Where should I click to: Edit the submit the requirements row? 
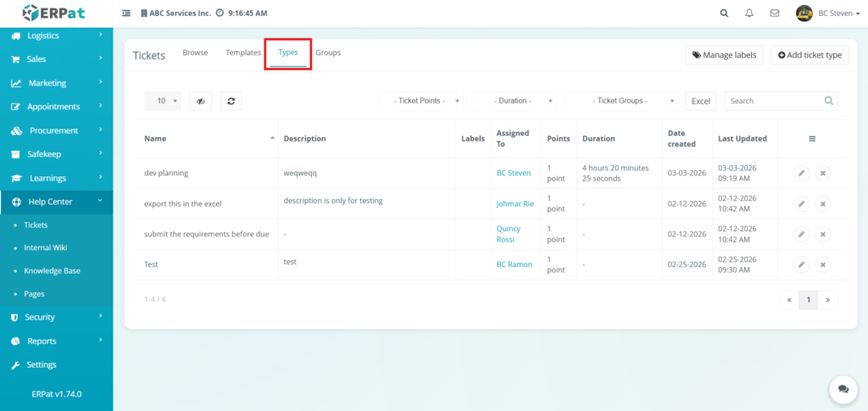pos(800,234)
